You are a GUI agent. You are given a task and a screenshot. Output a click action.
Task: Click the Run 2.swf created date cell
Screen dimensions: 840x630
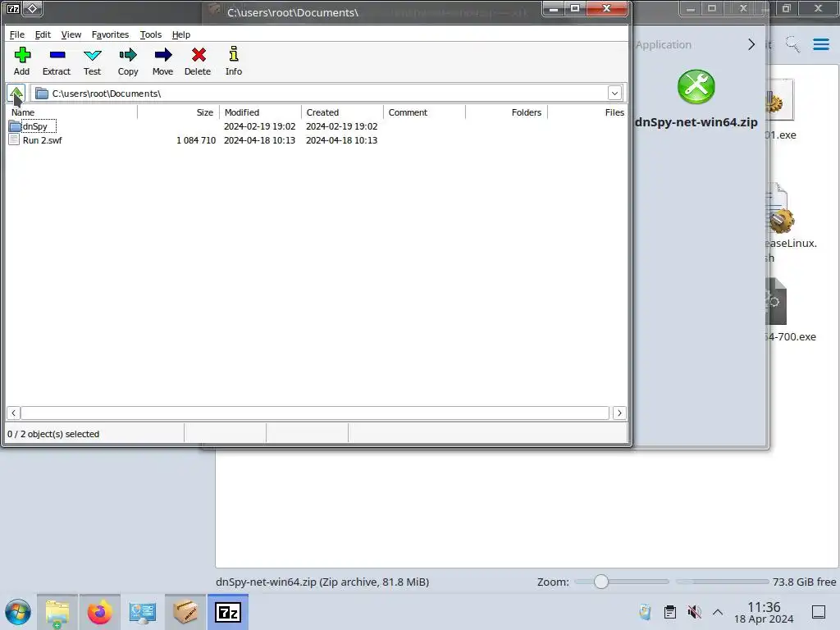[x=342, y=140]
